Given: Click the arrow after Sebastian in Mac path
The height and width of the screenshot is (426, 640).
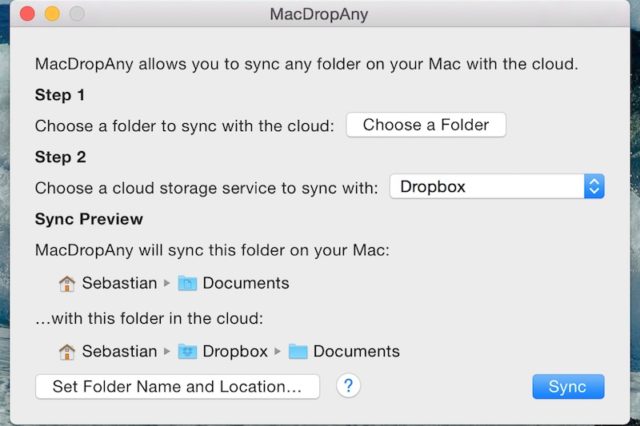Looking at the screenshot, I should pos(167,283).
